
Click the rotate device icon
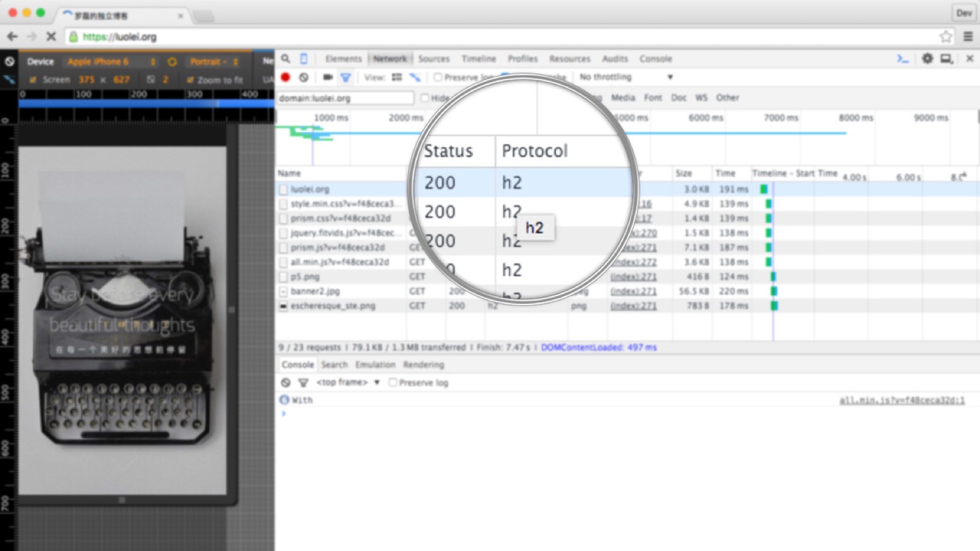pyautogui.click(x=172, y=62)
